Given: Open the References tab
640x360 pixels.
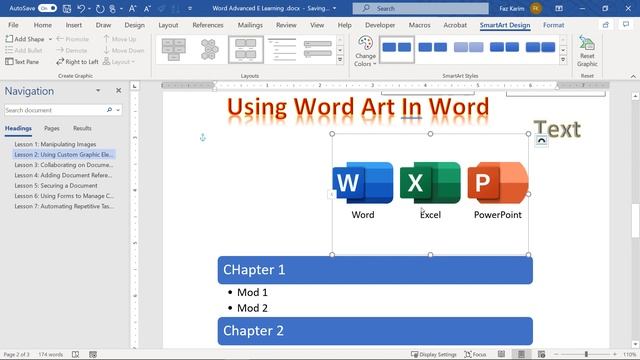Looking at the screenshot, I should pyautogui.click(x=208, y=25).
